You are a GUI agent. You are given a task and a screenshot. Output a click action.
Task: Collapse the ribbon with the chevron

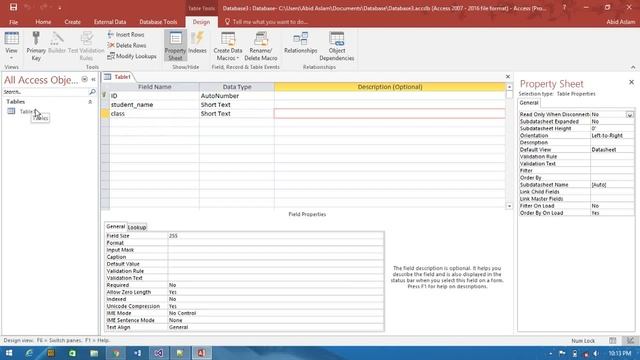point(633,67)
